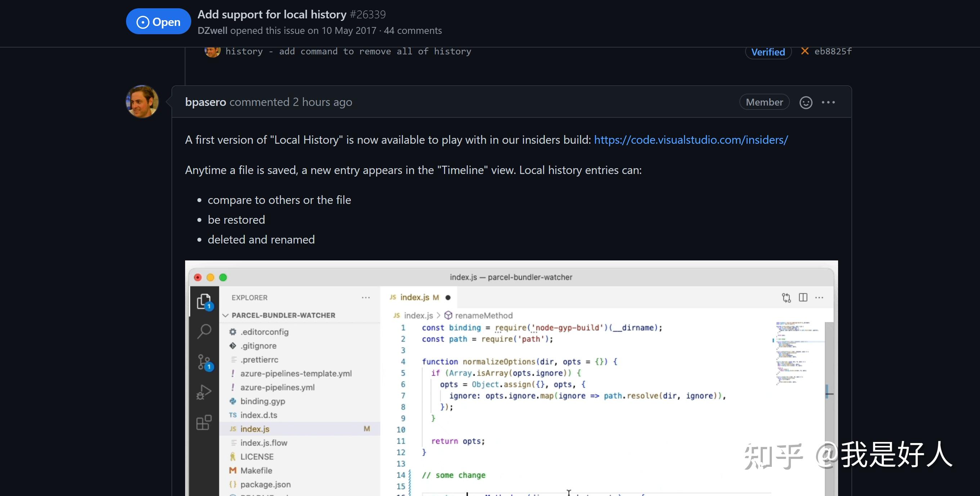Click the Split Editor icon in the editor toolbar
980x496 pixels.
click(803, 298)
